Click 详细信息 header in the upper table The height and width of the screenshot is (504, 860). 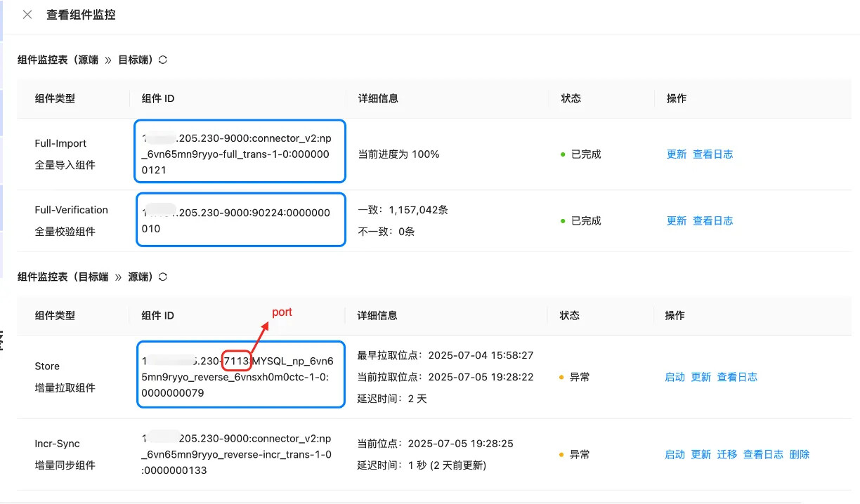[x=378, y=98]
